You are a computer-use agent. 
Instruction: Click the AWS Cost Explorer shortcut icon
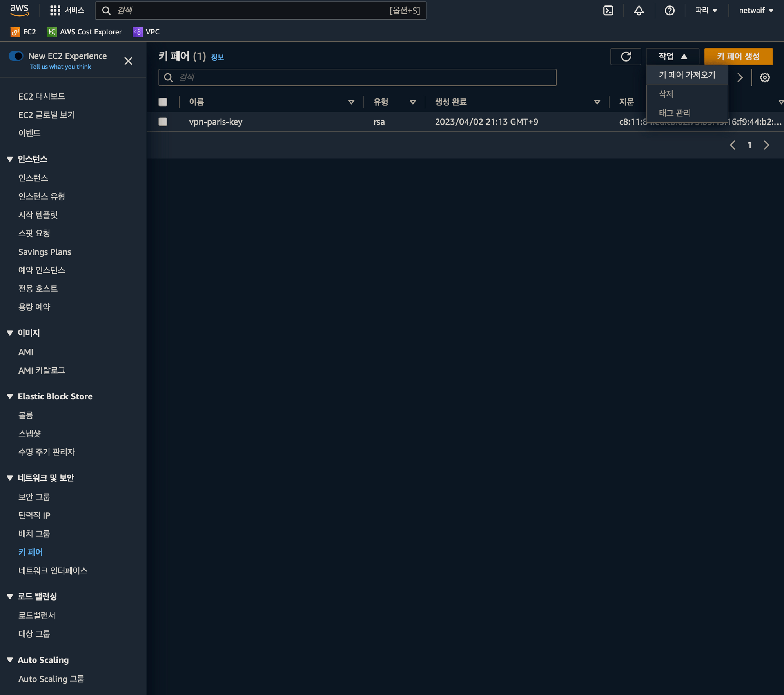pos(52,32)
